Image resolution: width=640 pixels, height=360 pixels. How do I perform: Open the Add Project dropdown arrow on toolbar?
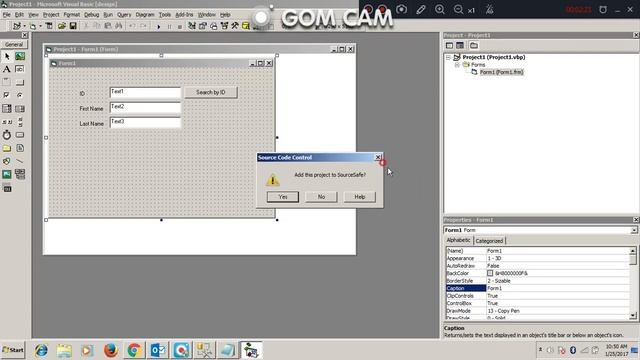[x=24, y=26]
